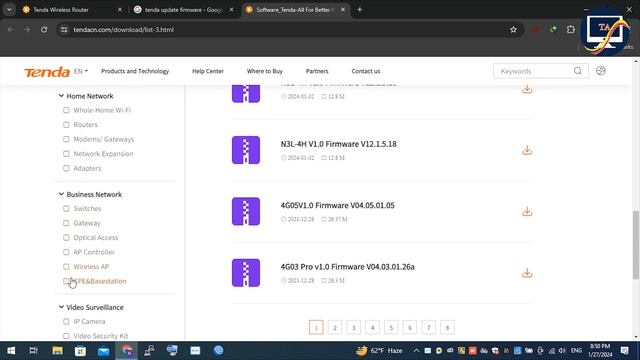640x360 pixels.
Task: Check the Gateway checkbox
Action: pos(66,223)
